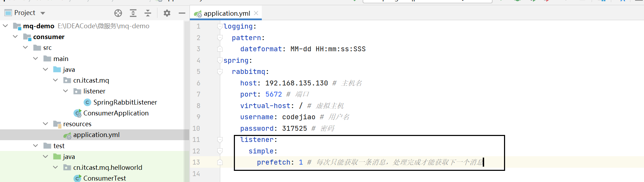
Task: Click the SpringRabbitListener class icon
Action: click(x=88, y=102)
